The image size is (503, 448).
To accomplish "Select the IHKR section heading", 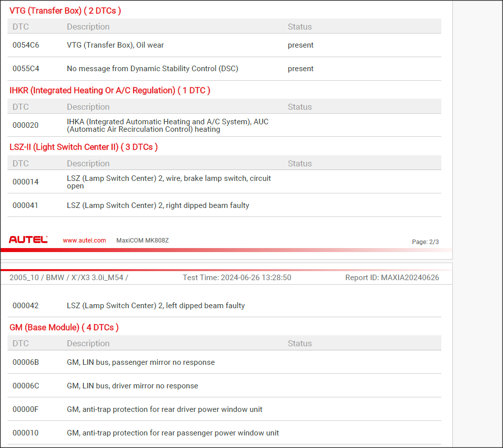I will [x=110, y=90].
